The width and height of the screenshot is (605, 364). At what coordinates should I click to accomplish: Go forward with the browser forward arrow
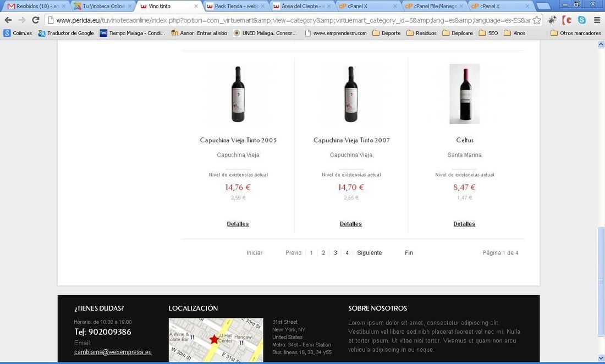(22, 20)
